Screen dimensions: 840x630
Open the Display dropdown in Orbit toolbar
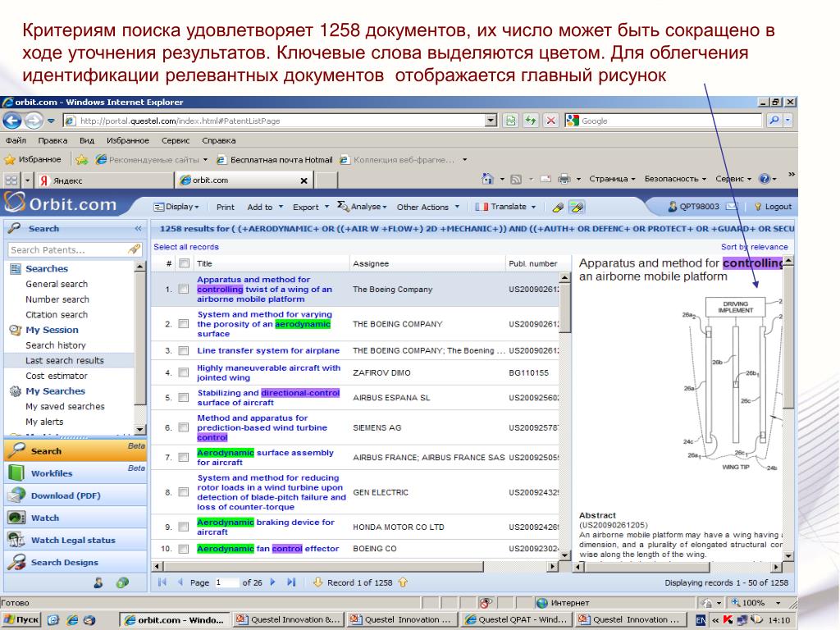tap(176, 207)
